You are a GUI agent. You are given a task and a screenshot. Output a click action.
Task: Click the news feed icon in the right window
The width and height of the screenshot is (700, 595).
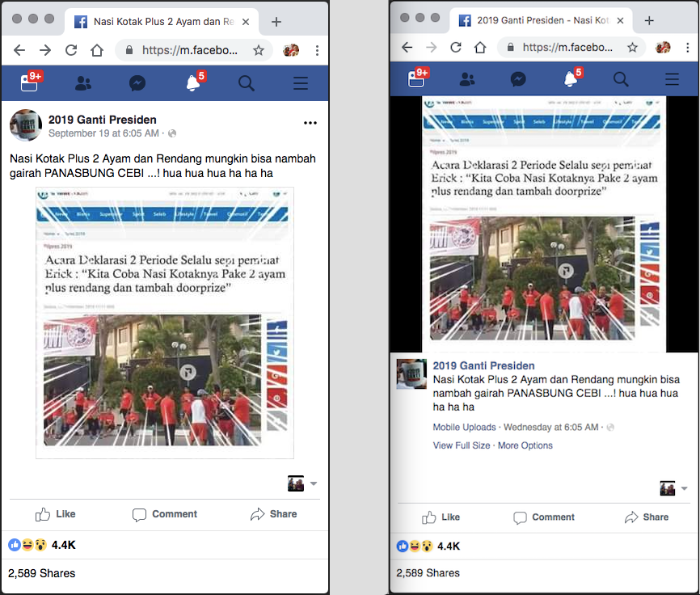[417, 78]
